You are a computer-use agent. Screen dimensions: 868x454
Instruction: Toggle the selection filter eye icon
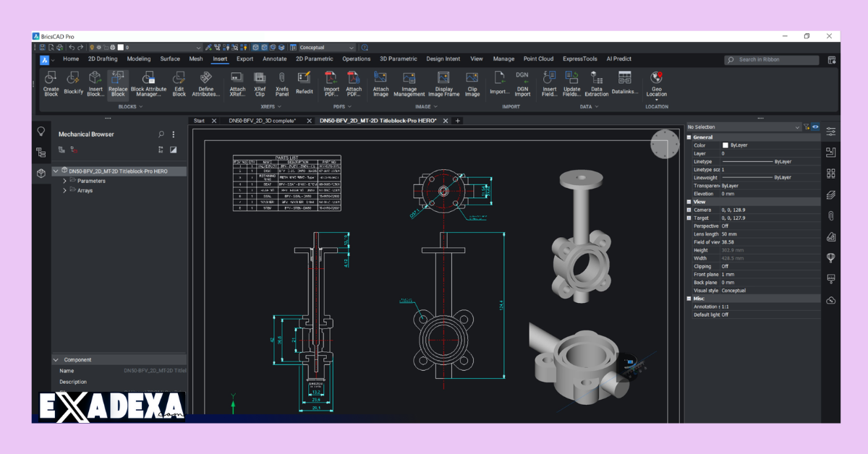tap(816, 126)
